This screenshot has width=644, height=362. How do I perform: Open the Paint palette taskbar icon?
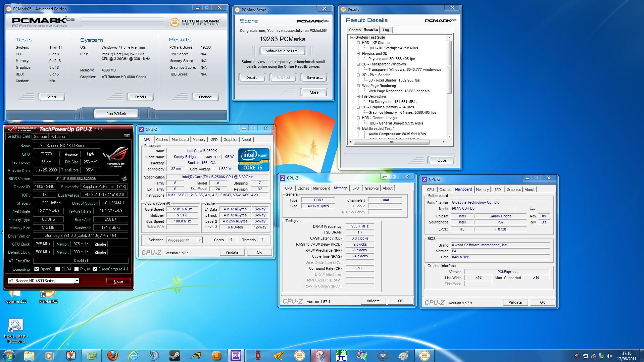point(403,355)
